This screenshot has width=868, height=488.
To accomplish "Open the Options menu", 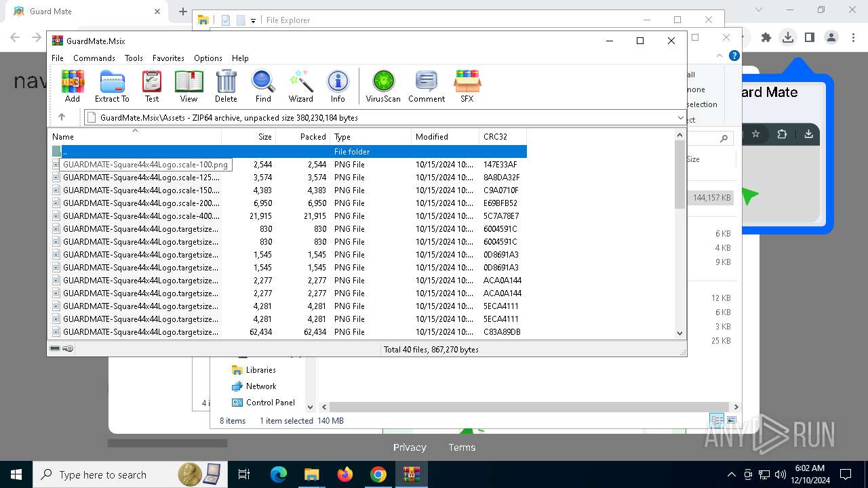I will pos(208,58).
